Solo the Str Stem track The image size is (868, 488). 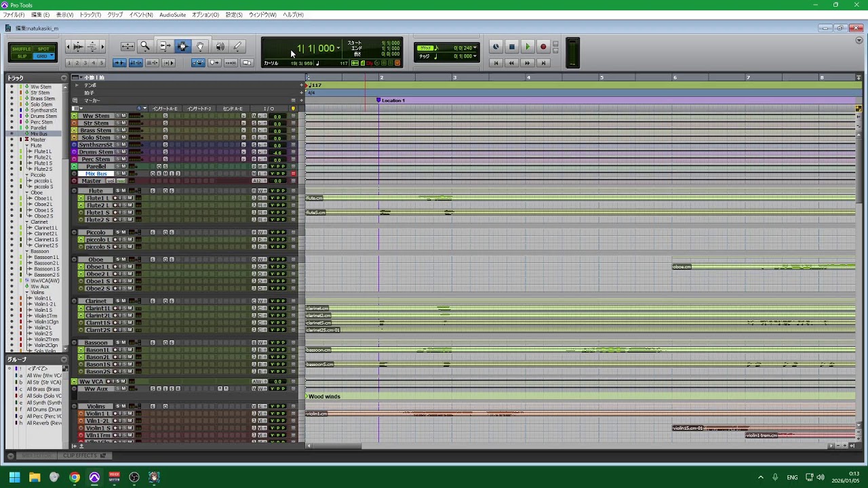click(117, 123)
